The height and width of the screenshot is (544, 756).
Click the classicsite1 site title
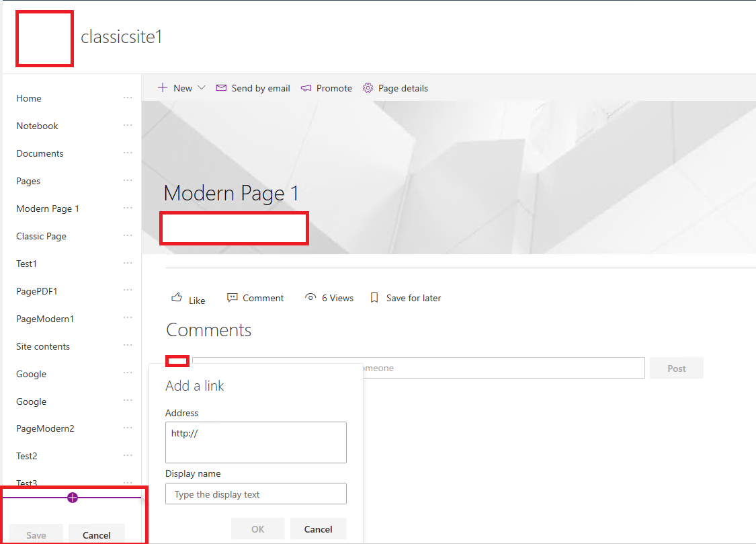coord(122,37)
